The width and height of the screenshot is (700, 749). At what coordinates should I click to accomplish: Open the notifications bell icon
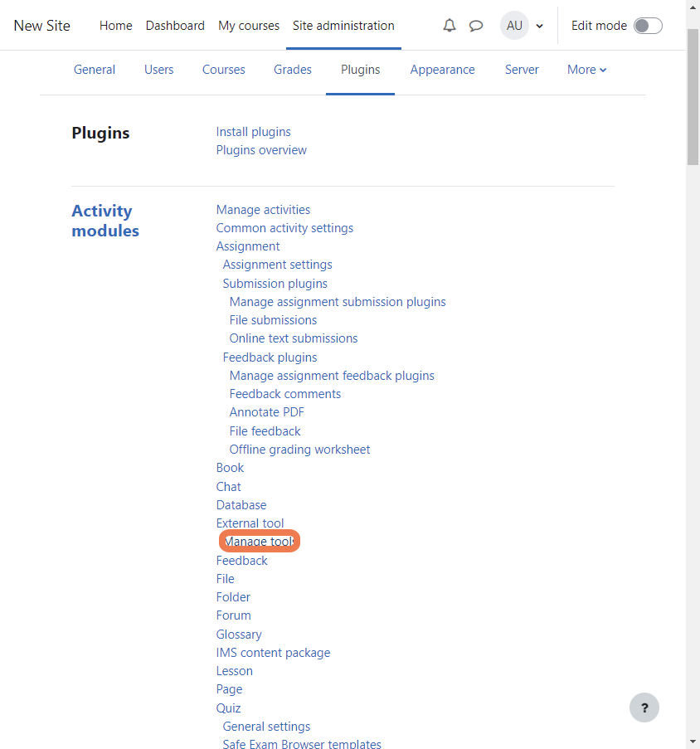pos(450,26)
